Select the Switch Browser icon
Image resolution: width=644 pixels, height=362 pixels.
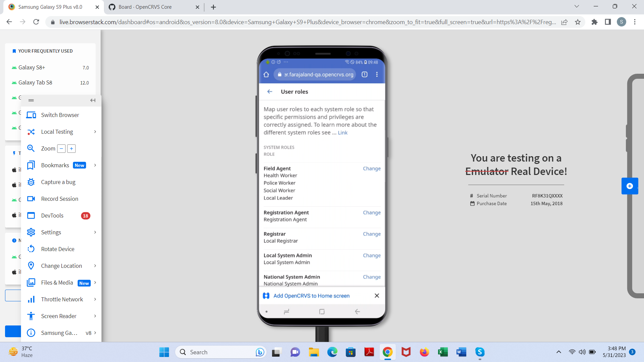(x=31, y=115)
